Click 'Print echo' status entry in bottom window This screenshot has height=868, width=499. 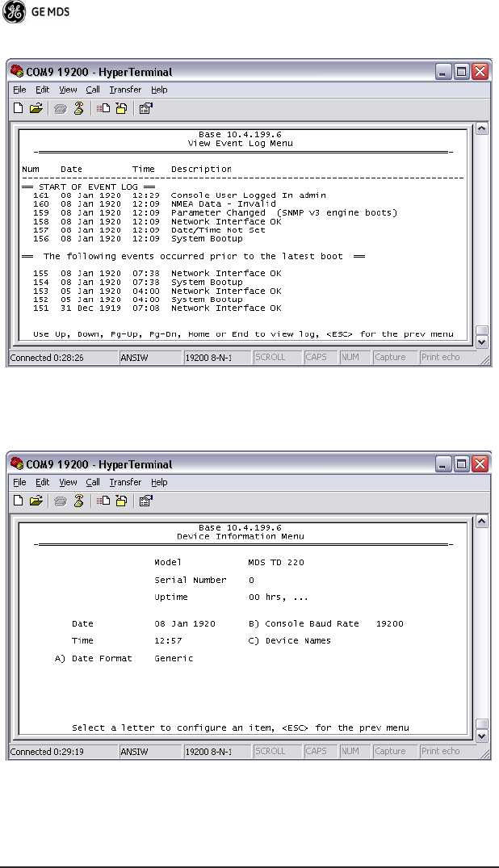[x=441, y=751]
